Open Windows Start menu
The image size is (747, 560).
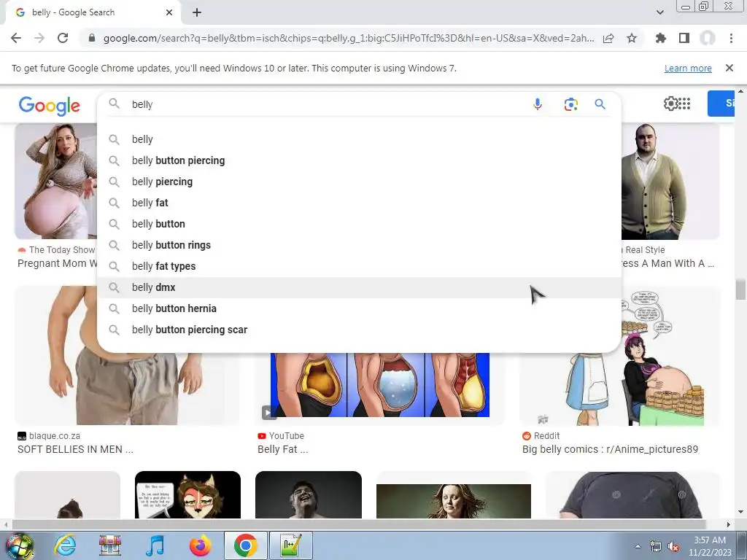(20, 545)
